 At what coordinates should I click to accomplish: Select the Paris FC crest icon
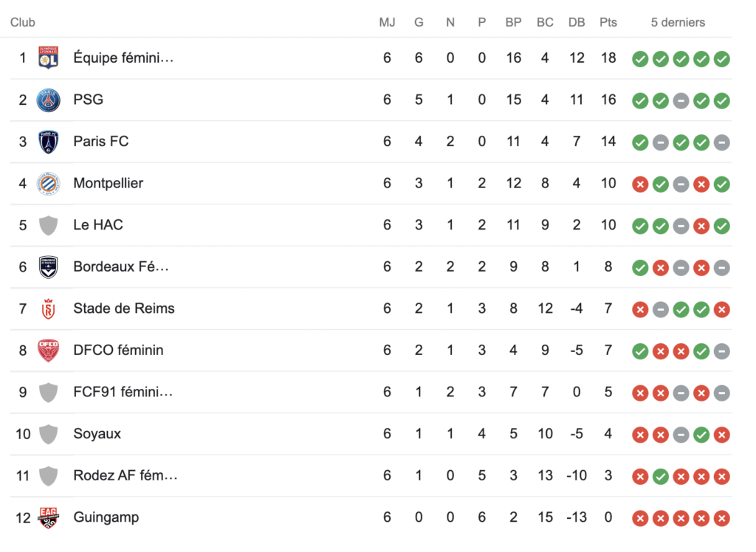[48, 142]
